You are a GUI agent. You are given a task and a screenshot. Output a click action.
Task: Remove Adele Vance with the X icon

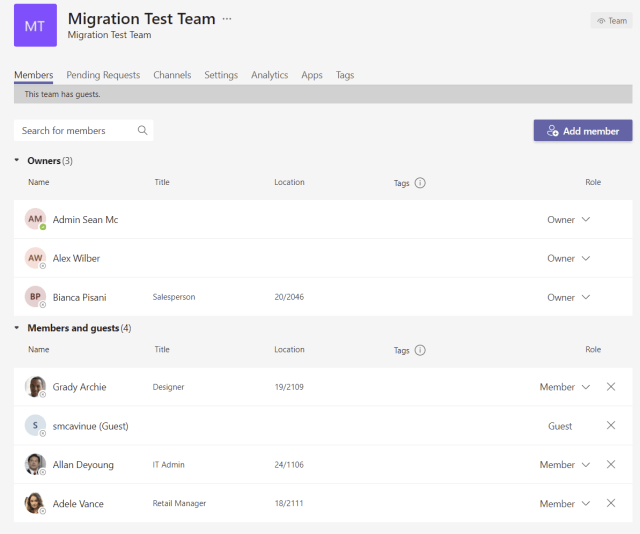pyautogui.click(x=611, y=503)
